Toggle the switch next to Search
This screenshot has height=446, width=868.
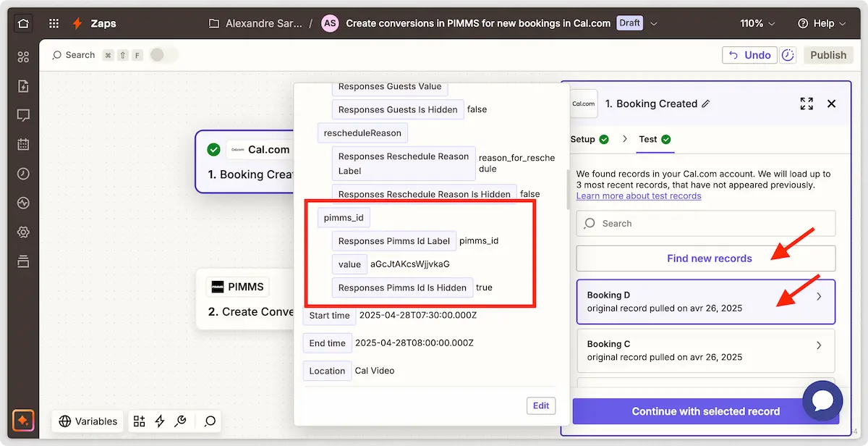click(162, 55)
